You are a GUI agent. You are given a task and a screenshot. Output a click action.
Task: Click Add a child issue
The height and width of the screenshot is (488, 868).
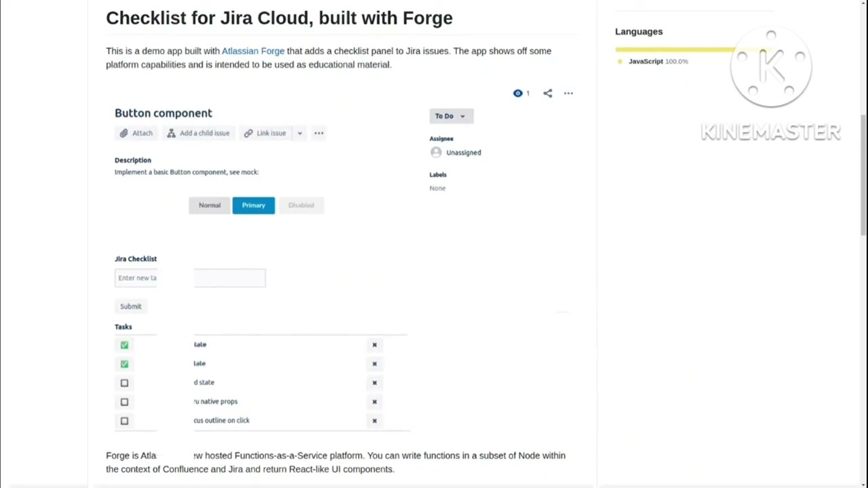pos(198,133)
